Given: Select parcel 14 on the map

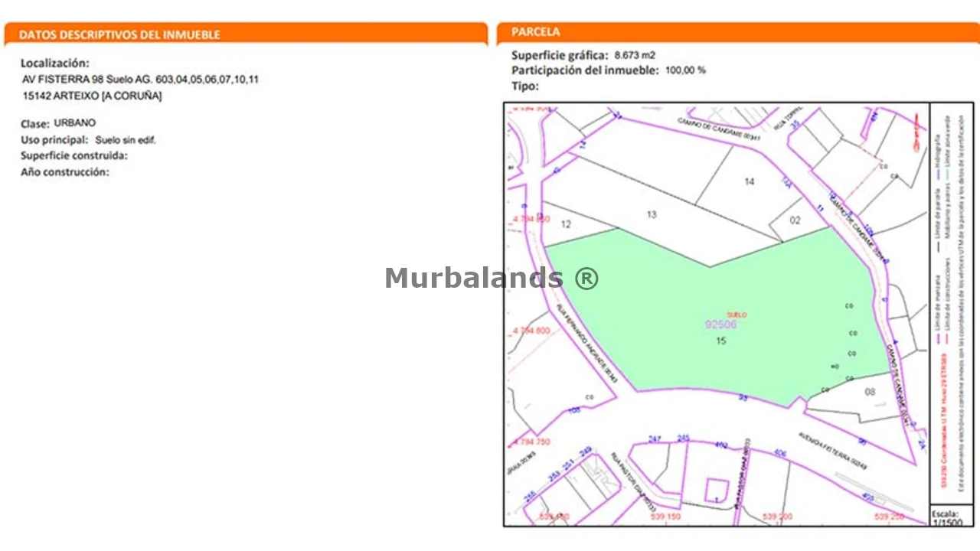Looking at the screenshot, I should pyautogui.click(x=750, y=181).
